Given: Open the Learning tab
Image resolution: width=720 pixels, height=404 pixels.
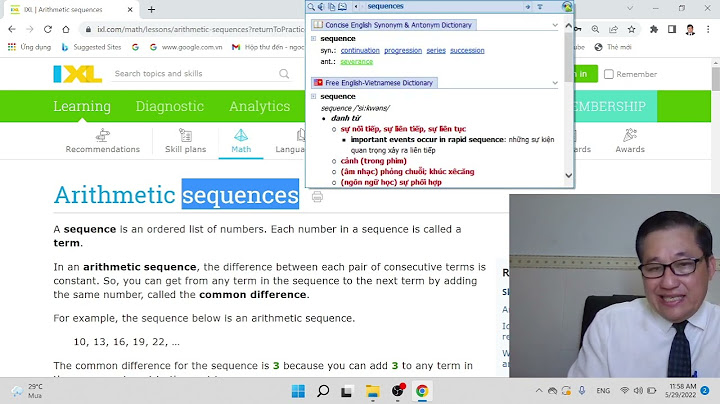Looking at the screenshot, I should click(x=82, y=106).
